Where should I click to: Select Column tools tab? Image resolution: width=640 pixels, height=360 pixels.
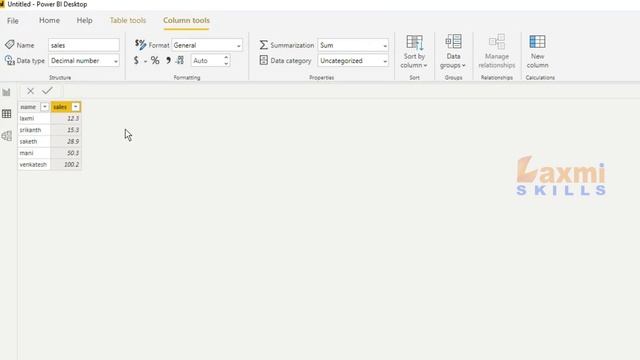(x=187, y=20)
